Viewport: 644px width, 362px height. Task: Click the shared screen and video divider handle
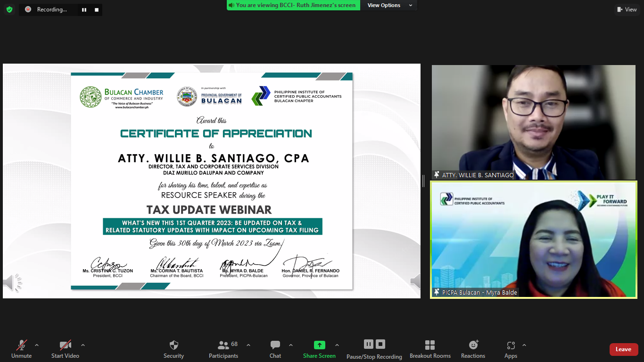pyautogui.click(x=423, y=181)
